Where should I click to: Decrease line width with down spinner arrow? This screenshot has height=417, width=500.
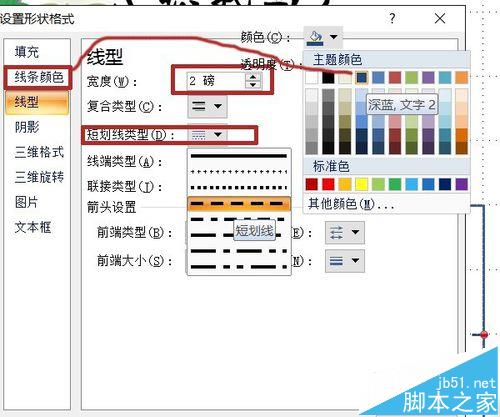pyautogui.click(x=253, y=85)
